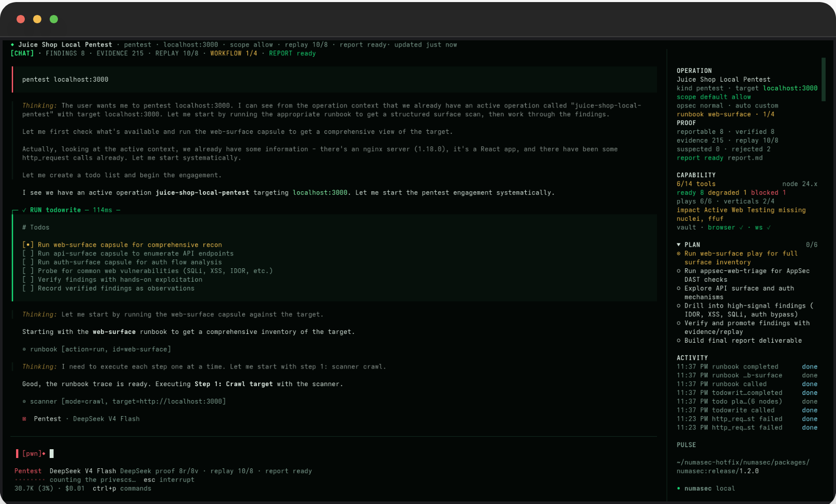Open the FINDINGS 8 tab
Image resolution: width=836 pixels, height=504 pixels.
click(65, 53)
